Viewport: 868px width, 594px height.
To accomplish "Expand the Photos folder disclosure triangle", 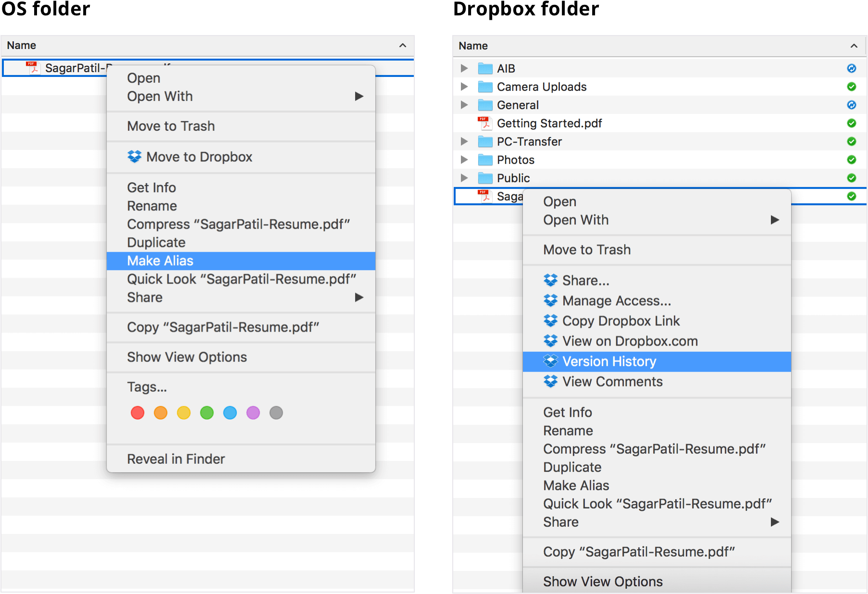I will coord(464,160).
